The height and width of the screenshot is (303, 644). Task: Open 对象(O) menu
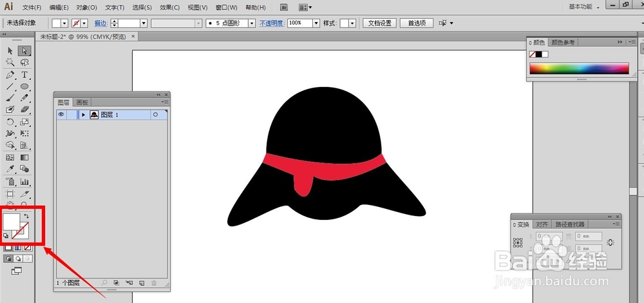click(x=87, y=7)
